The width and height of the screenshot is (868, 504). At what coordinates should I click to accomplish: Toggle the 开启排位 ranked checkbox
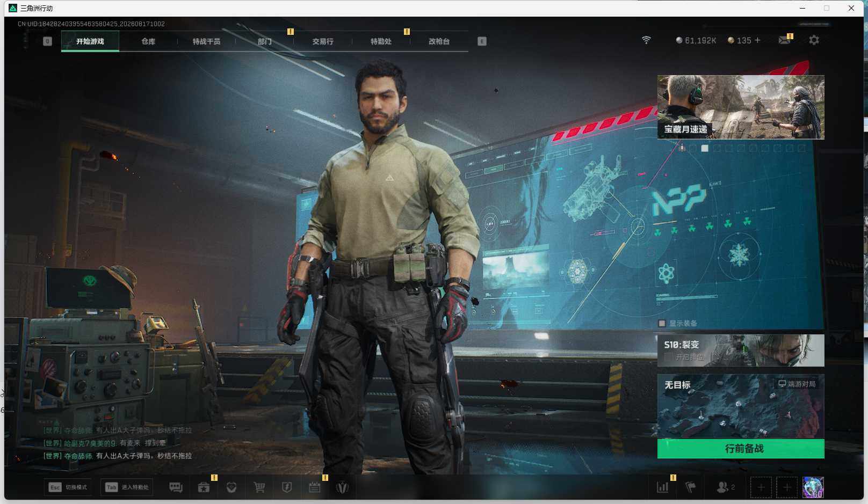668,357
